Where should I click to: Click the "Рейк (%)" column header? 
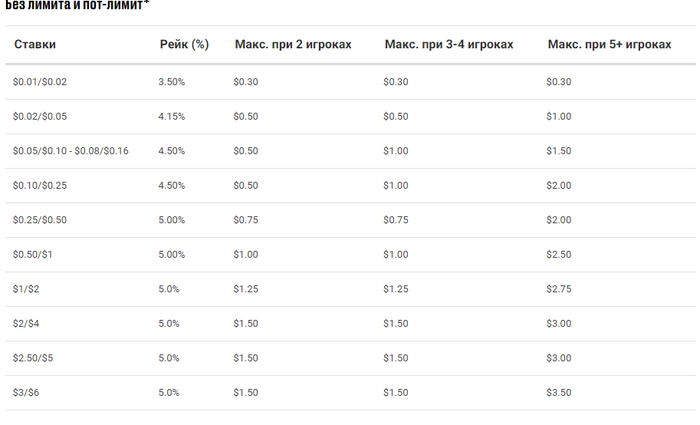[184, 45]
